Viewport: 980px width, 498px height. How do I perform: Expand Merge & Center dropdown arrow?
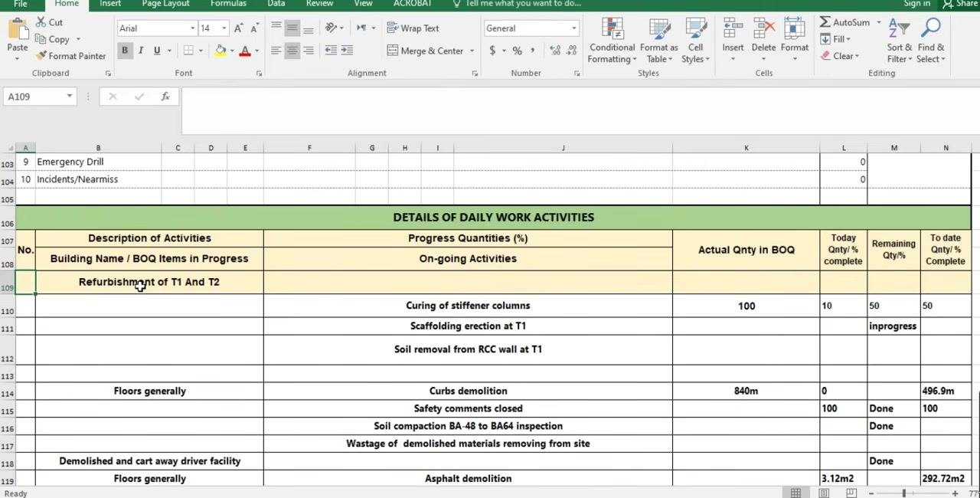472,51
